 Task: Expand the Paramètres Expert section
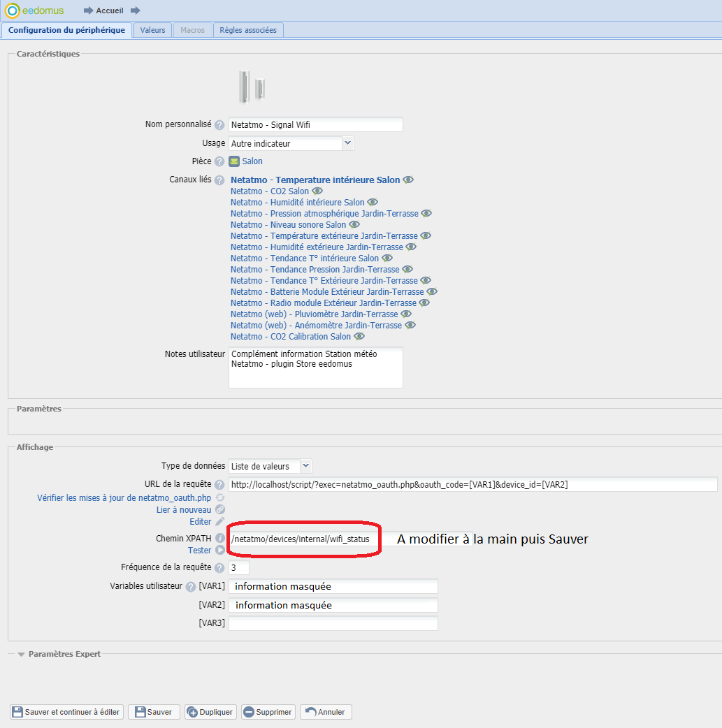coord(22,654)
